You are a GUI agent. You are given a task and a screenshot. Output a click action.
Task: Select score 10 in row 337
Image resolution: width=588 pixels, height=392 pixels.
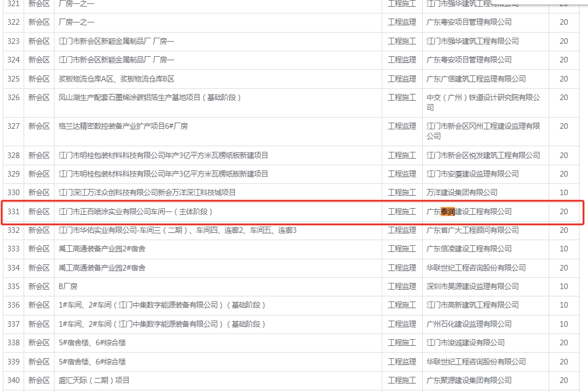(564, 324)
